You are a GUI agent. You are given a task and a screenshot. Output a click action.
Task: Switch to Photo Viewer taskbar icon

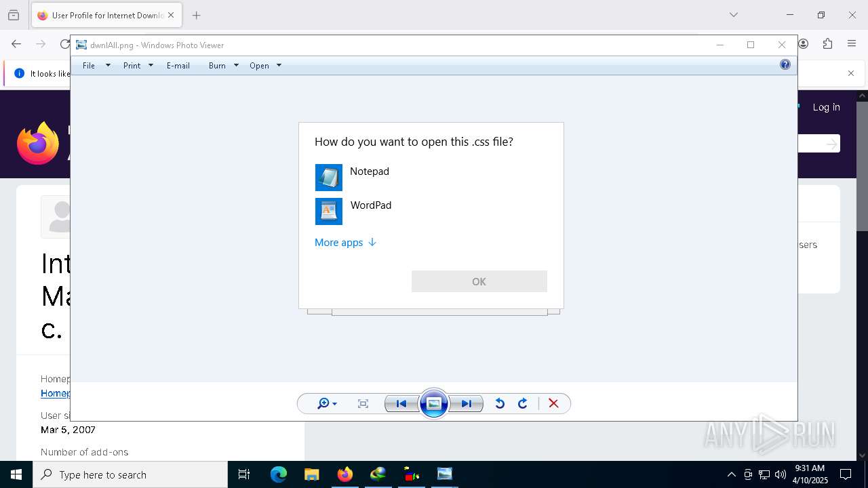pyautogui.click(x=444, y=474)
